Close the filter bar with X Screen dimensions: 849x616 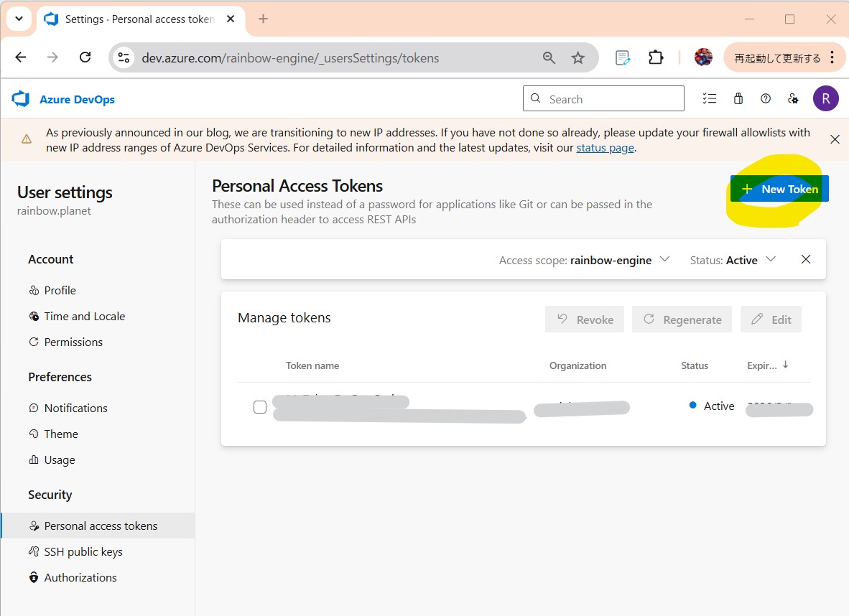pos(806,259)
